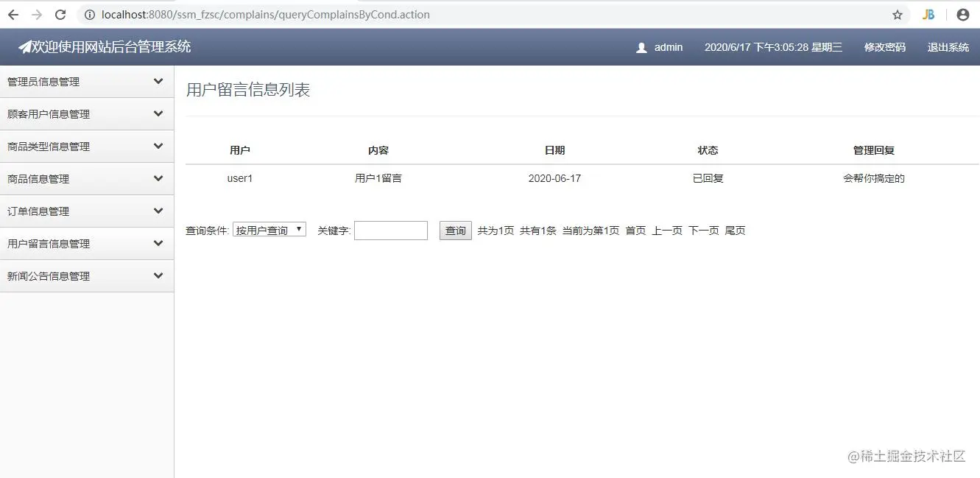Expand the 管理员信息管理 chevron
980x478 pixels.
[x=158, y=81]
